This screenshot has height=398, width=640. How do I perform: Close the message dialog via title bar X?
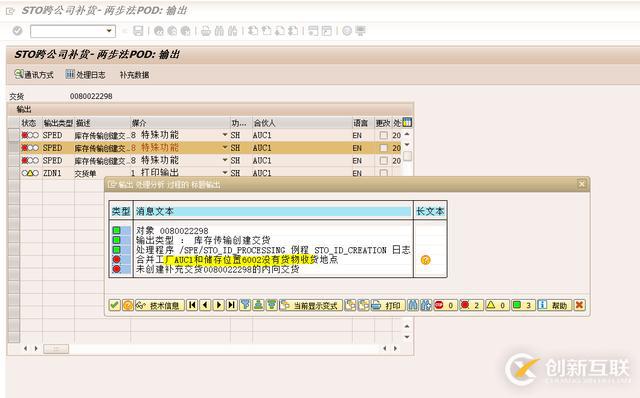point(582,184)
